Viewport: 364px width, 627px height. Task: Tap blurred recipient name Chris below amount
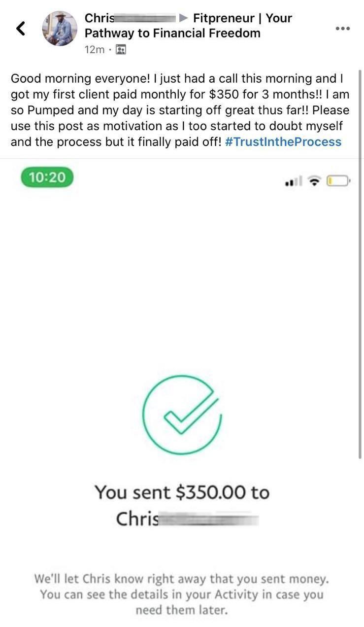[187, 519]
